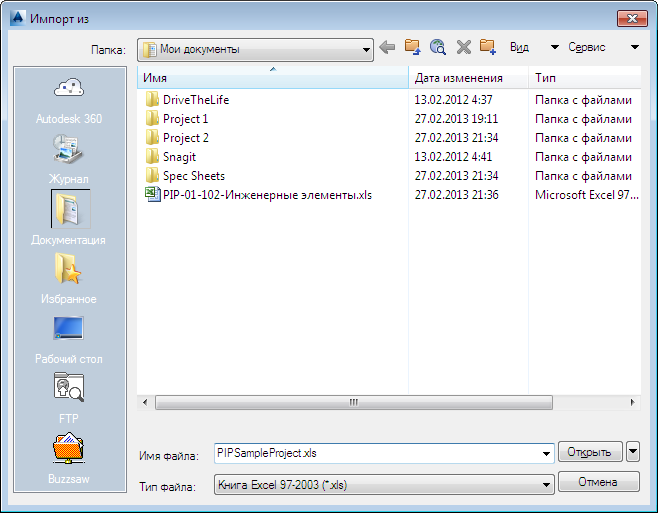Viewport: 658px width, 513px height.
Task: Click the date 27.02.2013 21:36
Action: (x=456, y=195)
